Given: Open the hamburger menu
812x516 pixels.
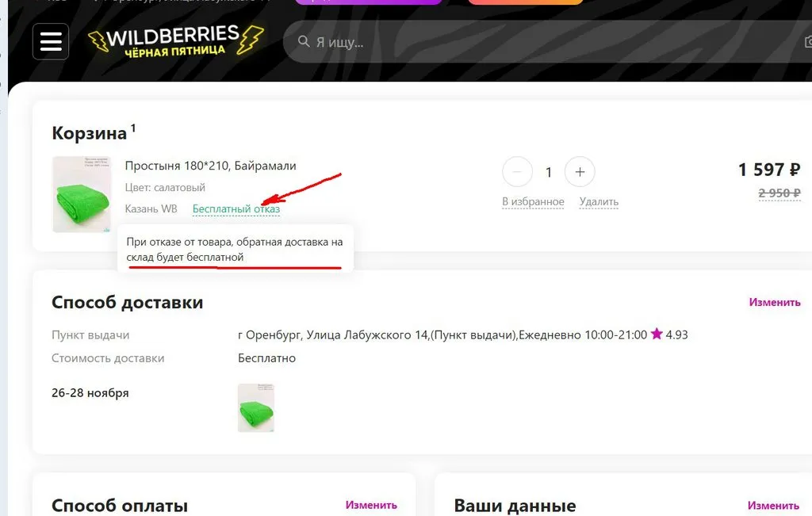Looking at the screenshot, I should click(51, 41).
